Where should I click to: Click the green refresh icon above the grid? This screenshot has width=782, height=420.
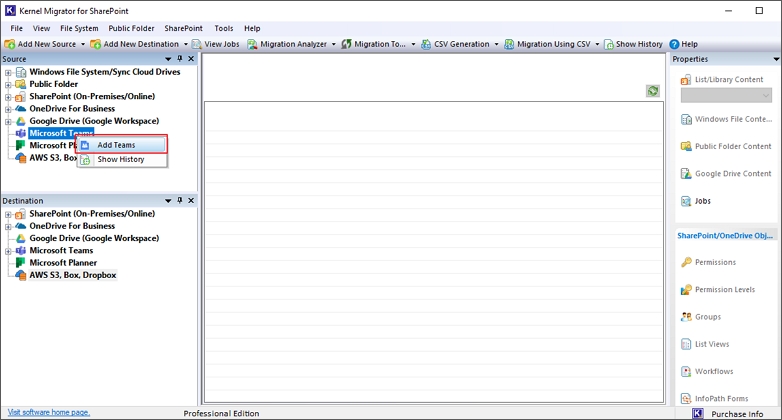click(x=653, y=91)
